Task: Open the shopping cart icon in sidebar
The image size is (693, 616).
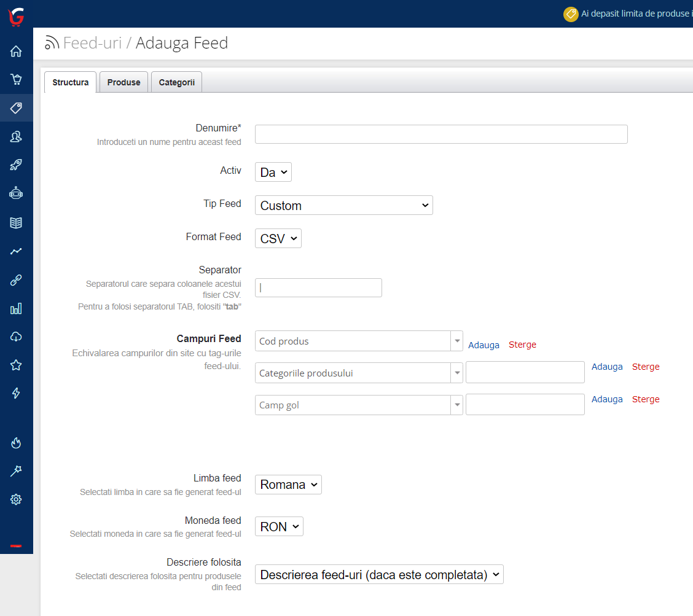Action: point(16,79)
